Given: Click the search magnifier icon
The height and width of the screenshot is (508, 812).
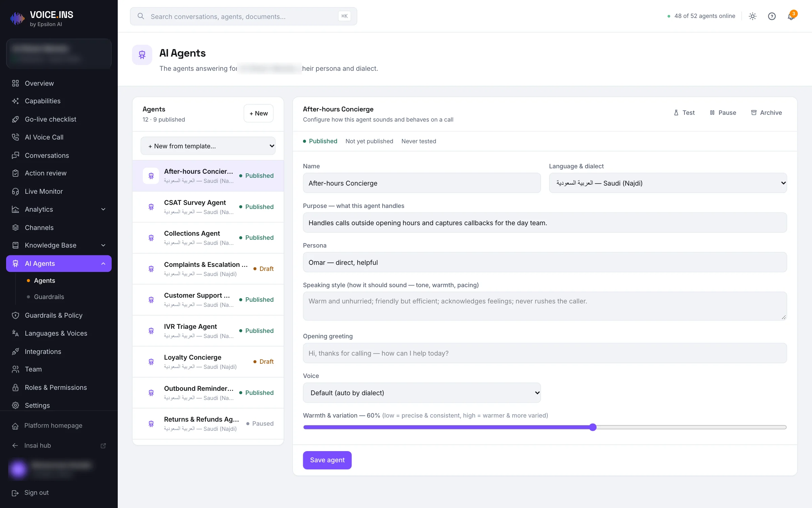Looking at the screenshot, I should pos(141,16).
